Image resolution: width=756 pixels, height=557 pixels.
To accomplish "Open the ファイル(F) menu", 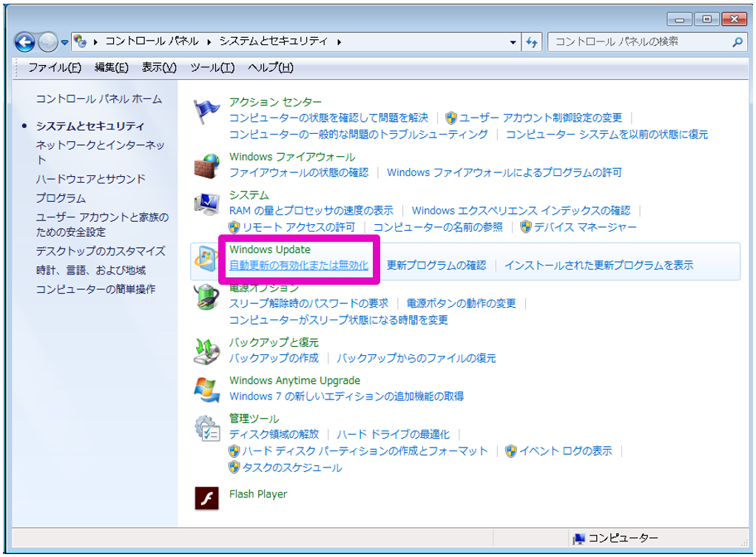I will [55, 67].
